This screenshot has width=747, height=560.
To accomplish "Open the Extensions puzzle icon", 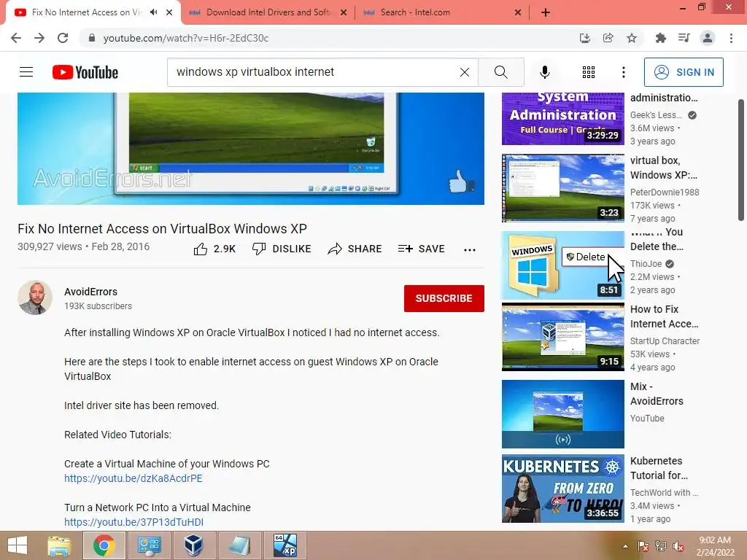I will (660, 38).
